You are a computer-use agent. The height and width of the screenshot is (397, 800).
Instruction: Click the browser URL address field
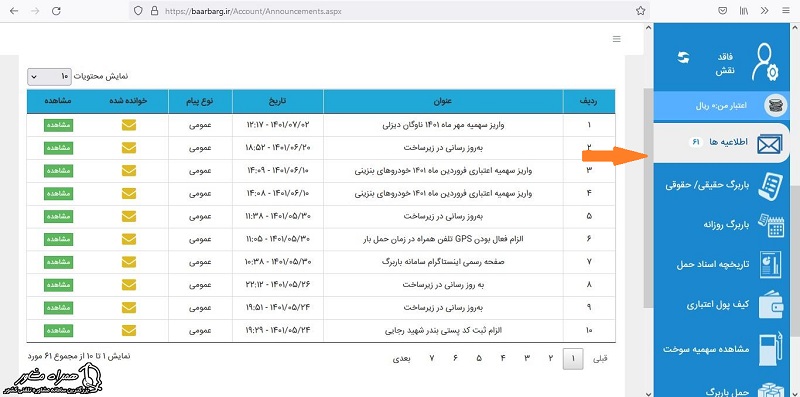388,11
